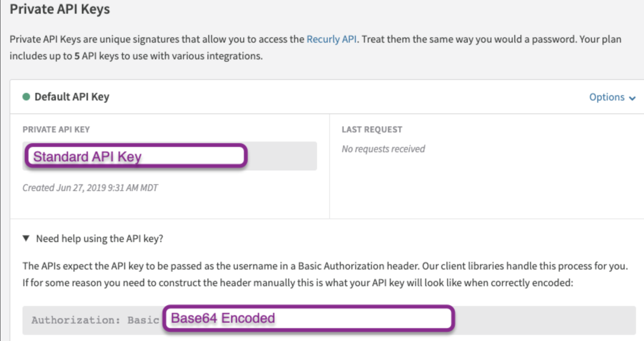Image resolution: width=644 pixels, height=341 pixels.
Task: Click the 'Authorization: Basic' code text
Action: coord(95,320)
